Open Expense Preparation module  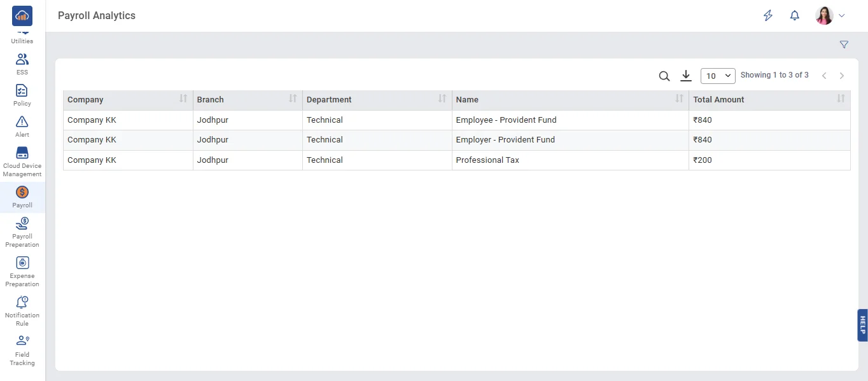pos(22,263)
